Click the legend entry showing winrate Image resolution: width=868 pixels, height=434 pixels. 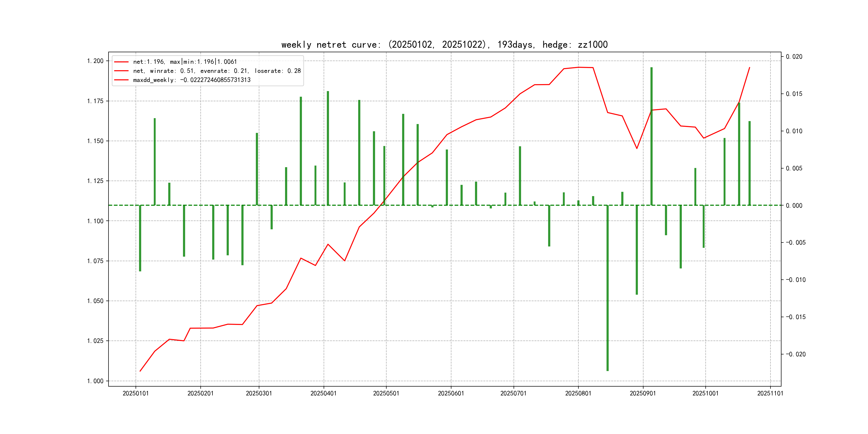(217, 71)
